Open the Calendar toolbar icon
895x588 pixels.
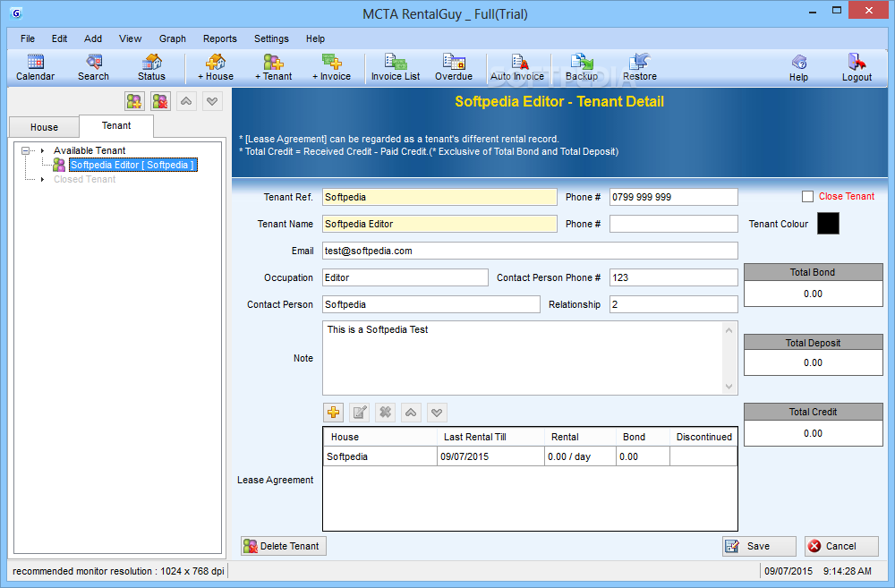point(36,67)
